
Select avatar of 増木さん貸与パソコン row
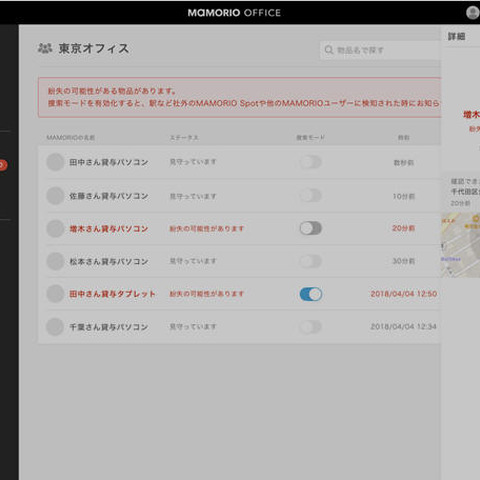(x=55, y=228)
